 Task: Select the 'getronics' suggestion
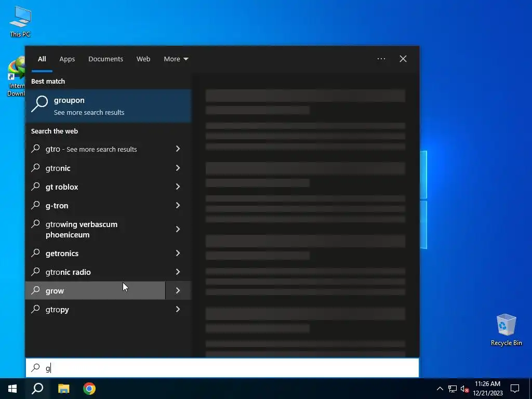(x=96, y=253)
